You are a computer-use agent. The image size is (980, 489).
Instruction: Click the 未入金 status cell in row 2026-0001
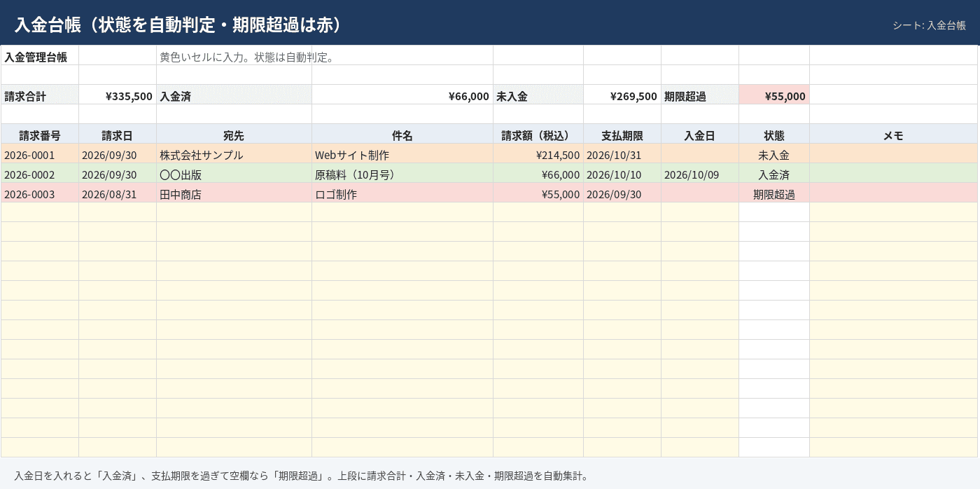(x=774, y=153)
